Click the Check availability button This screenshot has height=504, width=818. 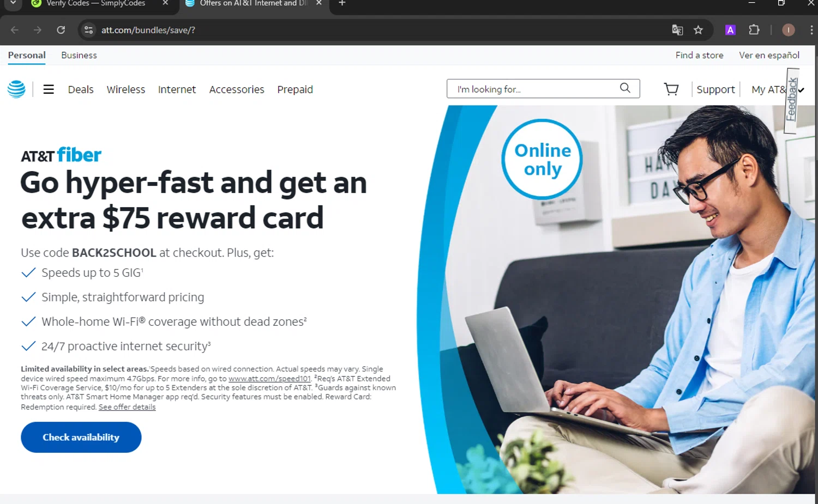(x=81, y=437)
